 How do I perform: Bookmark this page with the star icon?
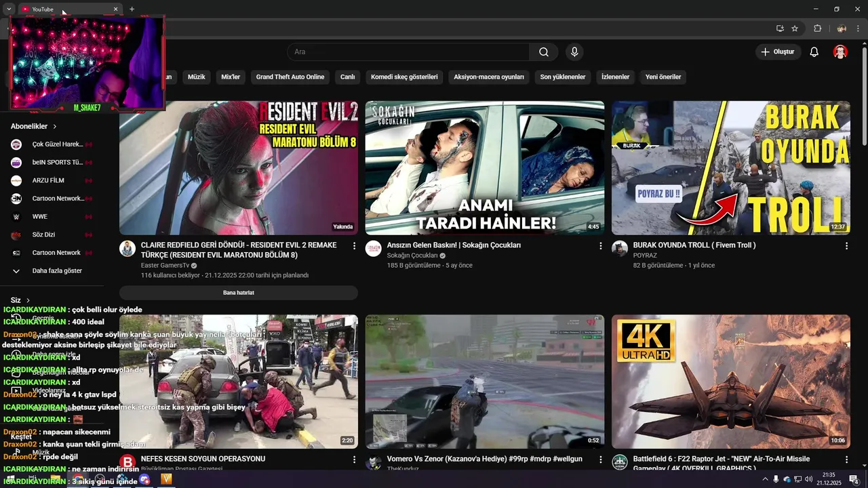(795, 28)
